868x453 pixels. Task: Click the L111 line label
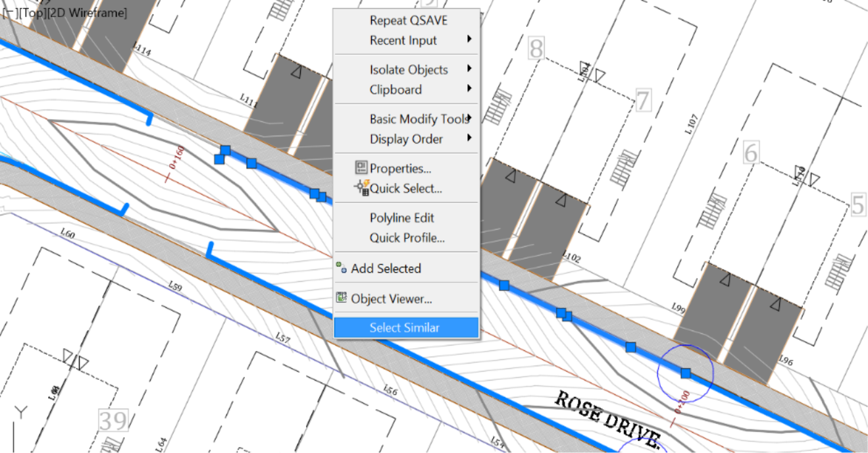point(249,101)
